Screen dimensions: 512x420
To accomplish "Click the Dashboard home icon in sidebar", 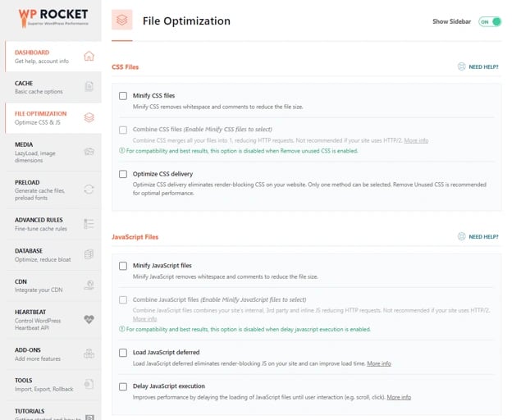I will click(x=89, y=57).
